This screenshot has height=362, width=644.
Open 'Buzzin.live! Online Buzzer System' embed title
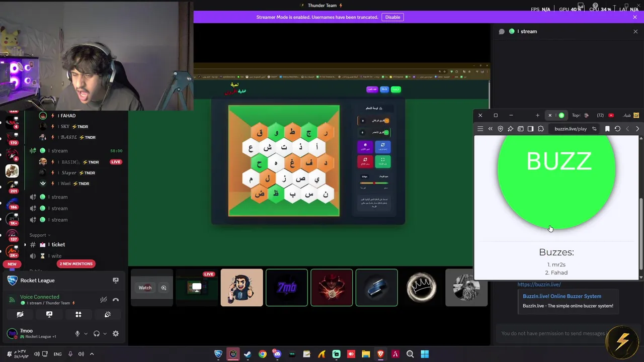(562, 296)
